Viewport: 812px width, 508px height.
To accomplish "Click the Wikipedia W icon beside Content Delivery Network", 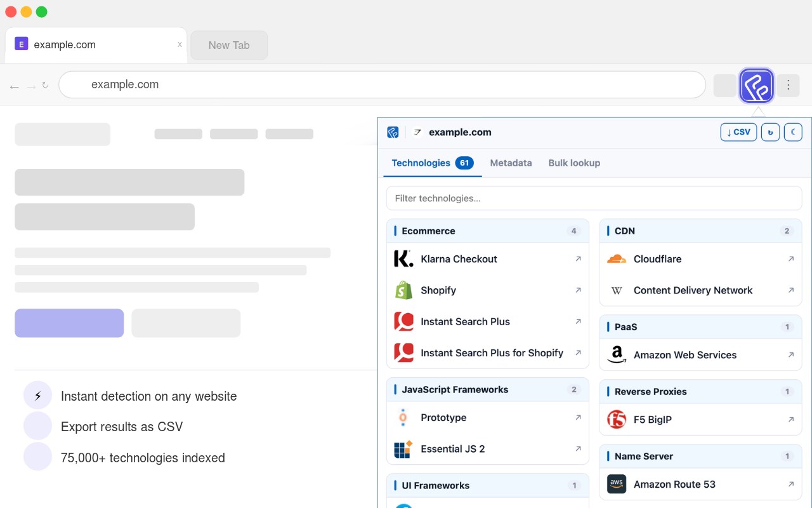I will tap(617, 290).
